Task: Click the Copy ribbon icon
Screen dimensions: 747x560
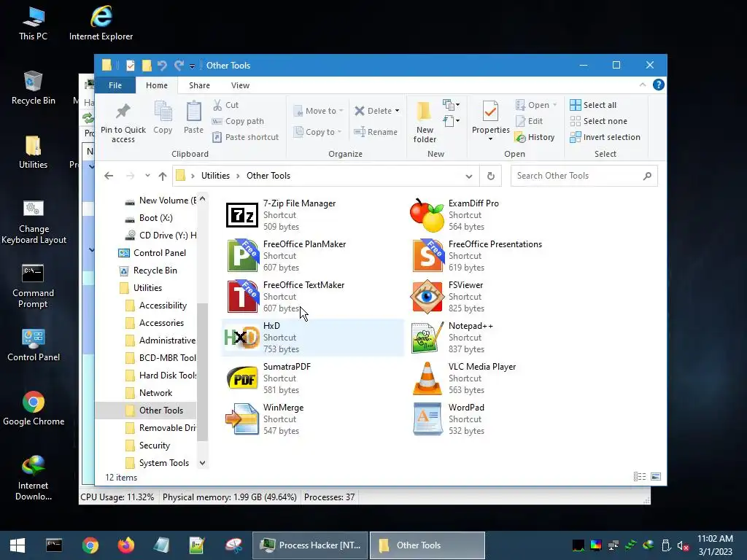Action: [x=163, y=112]
